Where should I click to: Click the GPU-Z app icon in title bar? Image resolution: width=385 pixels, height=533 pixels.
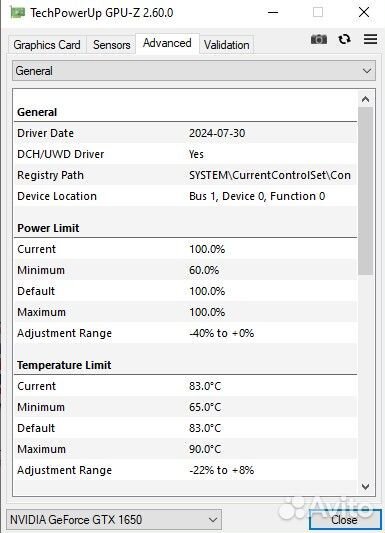click(17, 13)
